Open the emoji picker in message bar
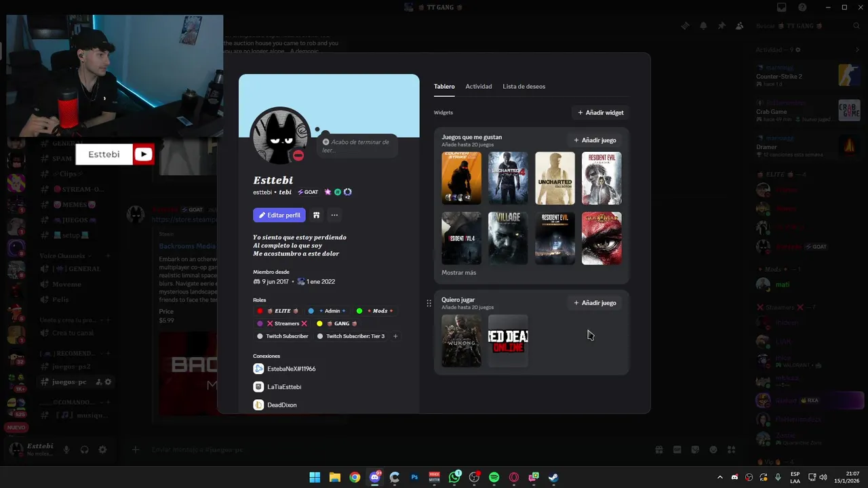This screenshot has height=488, width=868. [x=713, y=449]
